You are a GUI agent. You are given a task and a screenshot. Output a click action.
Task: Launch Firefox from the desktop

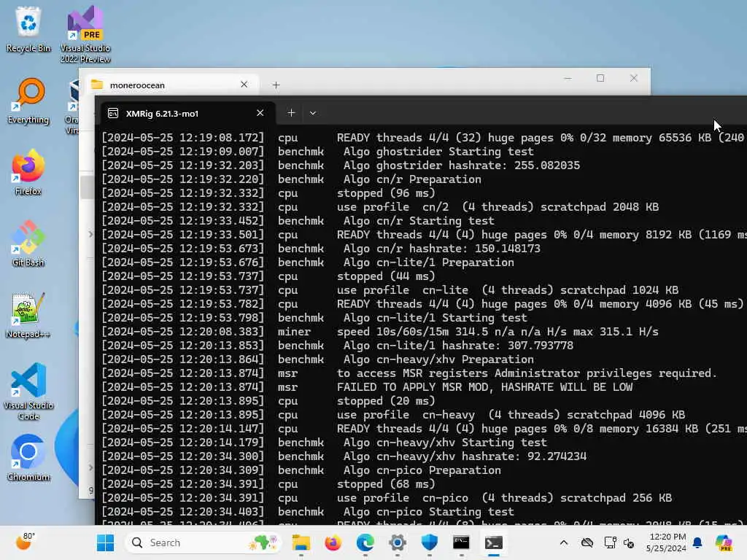(x=28, y=172)
